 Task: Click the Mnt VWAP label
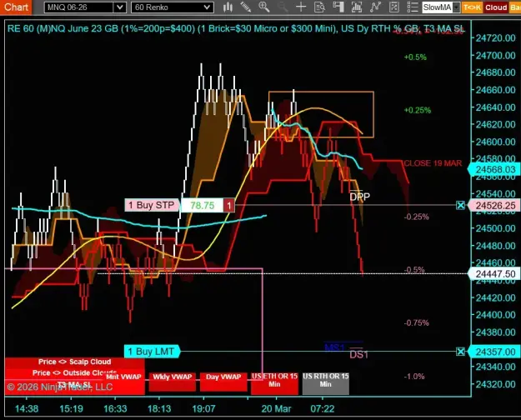click(x=123, y=377)
